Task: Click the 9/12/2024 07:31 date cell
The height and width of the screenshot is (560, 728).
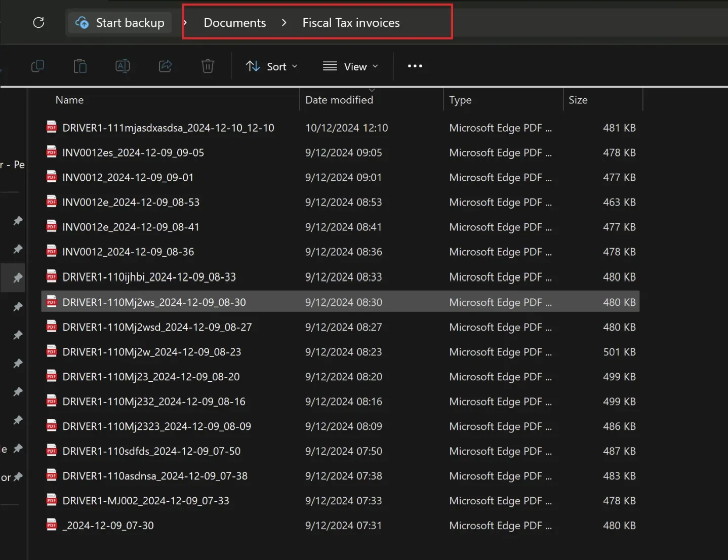Action: (x=343, y=526)
